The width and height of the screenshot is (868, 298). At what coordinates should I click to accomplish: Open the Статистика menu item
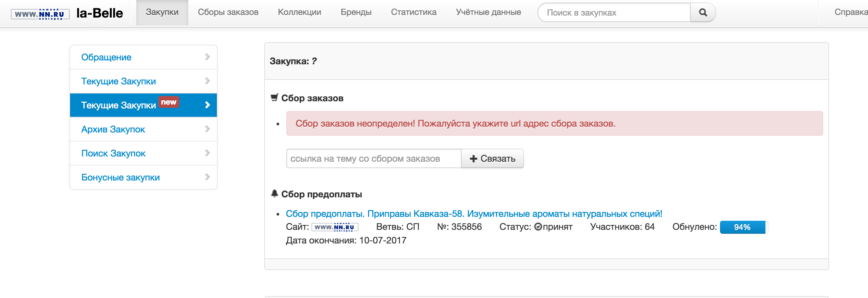[x=413, y=12]
